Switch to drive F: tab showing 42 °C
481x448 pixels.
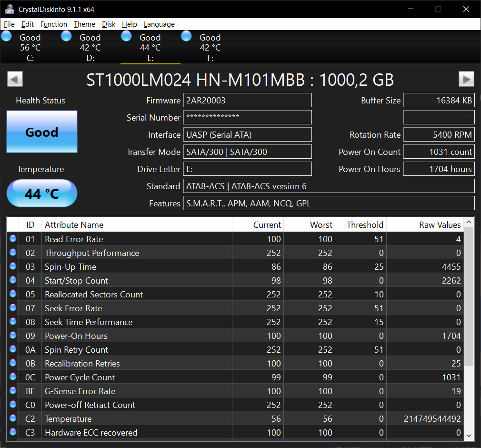(210, 47)
